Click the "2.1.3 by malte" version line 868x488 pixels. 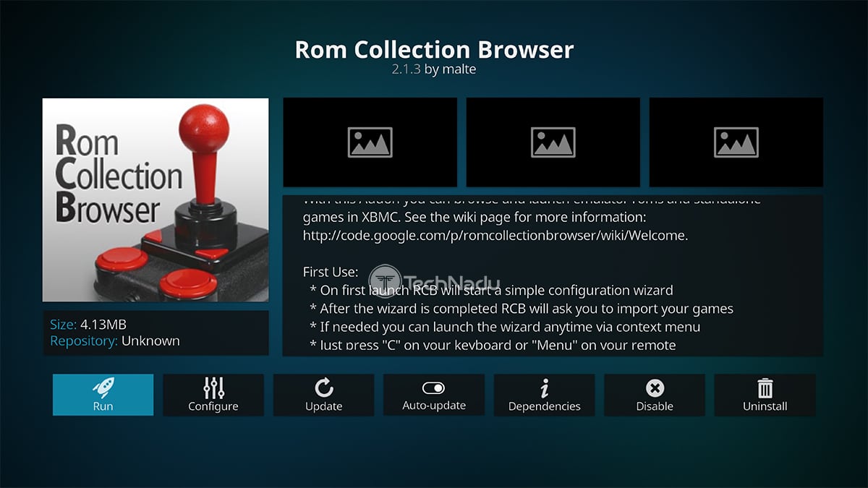[x=434, y=69]
